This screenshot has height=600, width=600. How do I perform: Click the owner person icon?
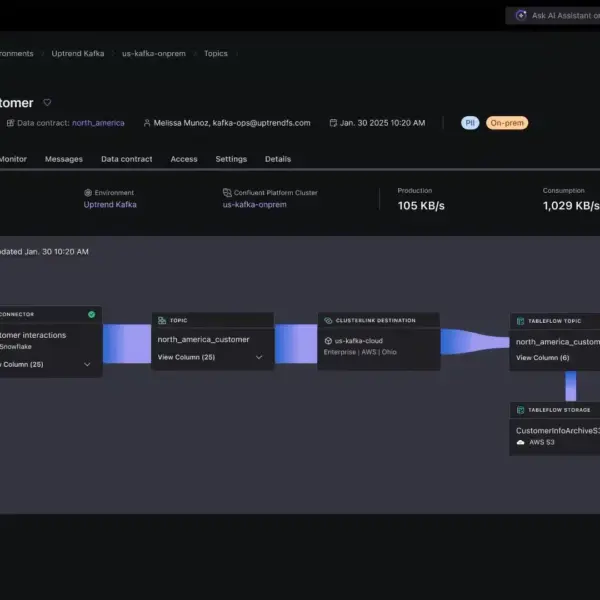(147, 123)
